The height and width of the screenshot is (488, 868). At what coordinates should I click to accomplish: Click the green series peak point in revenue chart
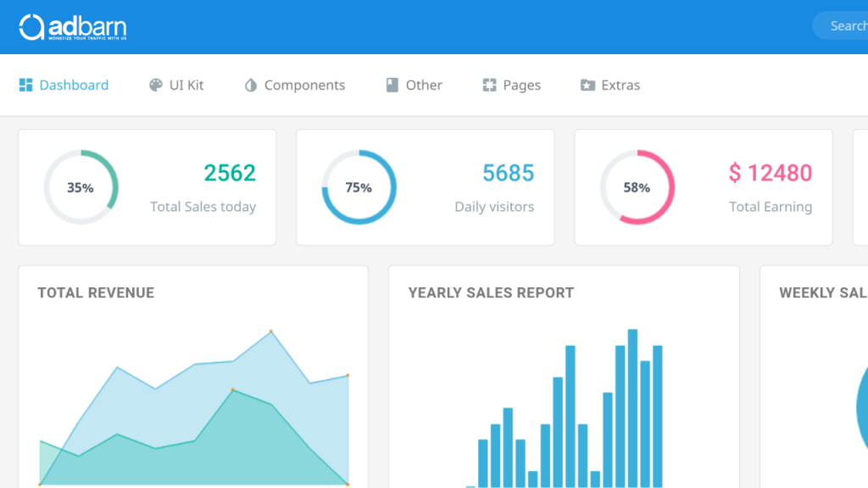click(232, 390)
